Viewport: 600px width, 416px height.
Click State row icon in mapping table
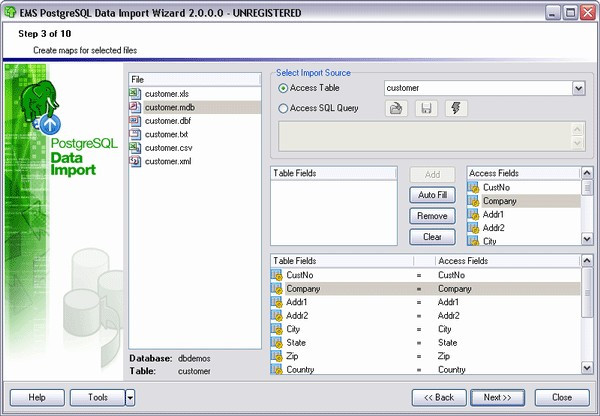coord(277,343)
